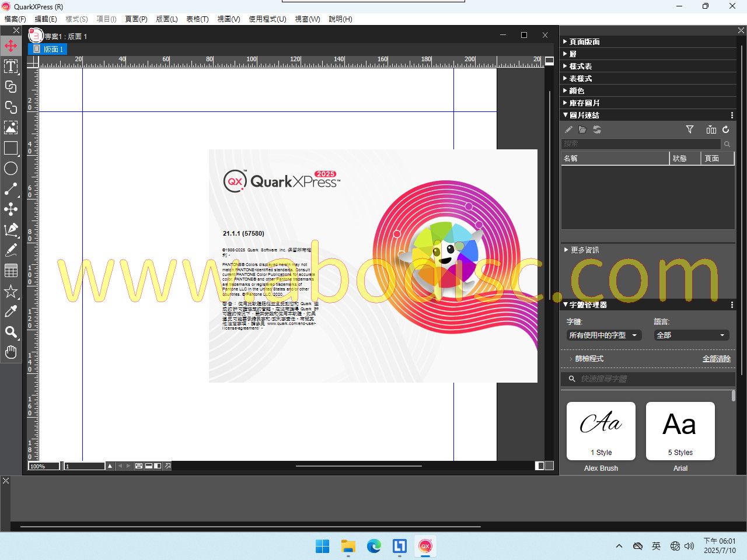
Task: Click the 100% zoom percentage field
Action: 44,466
